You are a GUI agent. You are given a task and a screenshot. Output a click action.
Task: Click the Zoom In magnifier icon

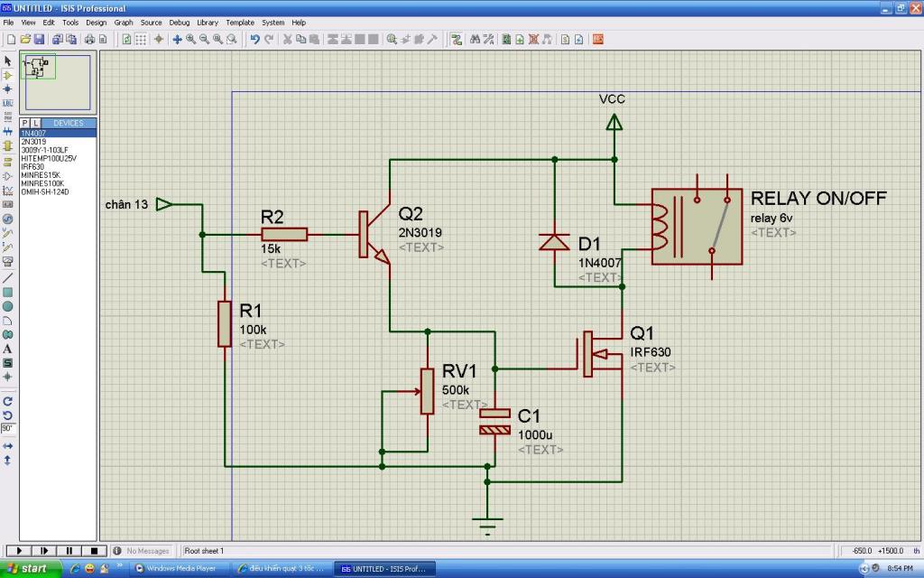pos(191,40)
